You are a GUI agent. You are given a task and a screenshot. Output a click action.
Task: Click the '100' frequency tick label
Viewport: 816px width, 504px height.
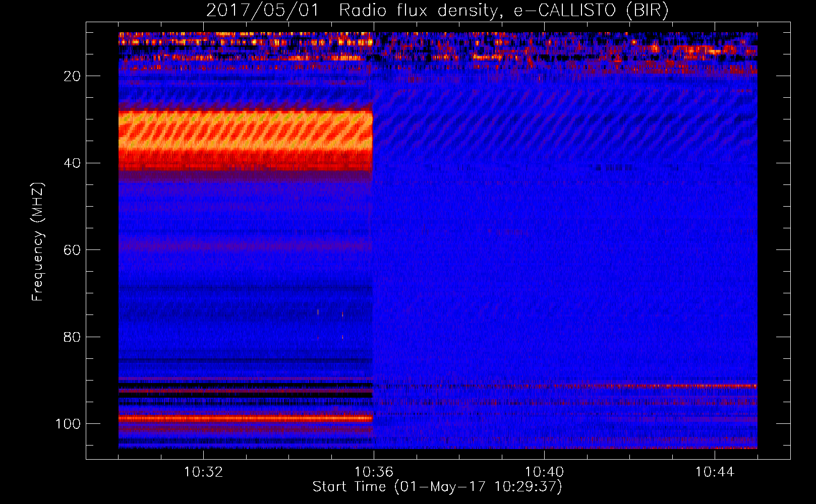[68, 424]
